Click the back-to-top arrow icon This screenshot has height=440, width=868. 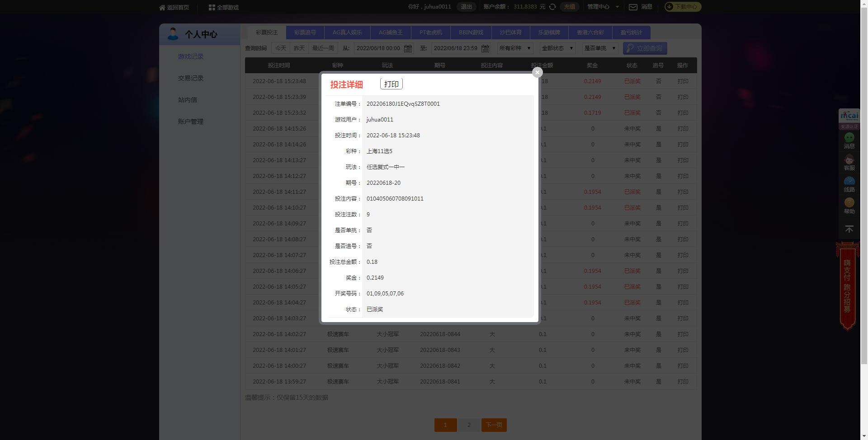coord(849,229)
